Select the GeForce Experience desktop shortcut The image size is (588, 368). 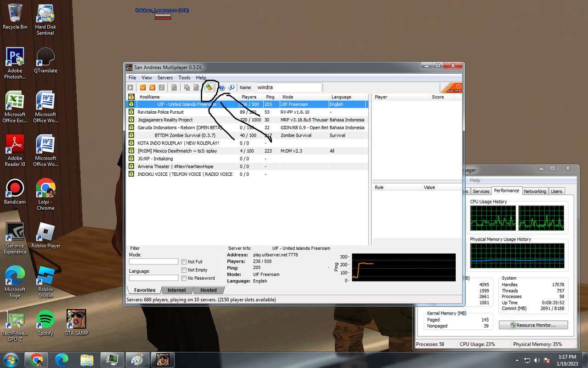[x=15, y=238]
